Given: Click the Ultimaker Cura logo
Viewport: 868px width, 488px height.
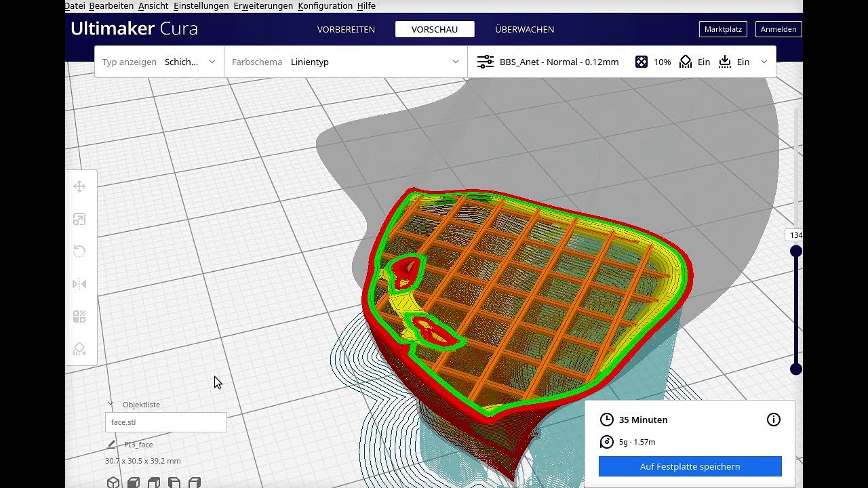Looking at the screenshot, I should tap(134, 28).
